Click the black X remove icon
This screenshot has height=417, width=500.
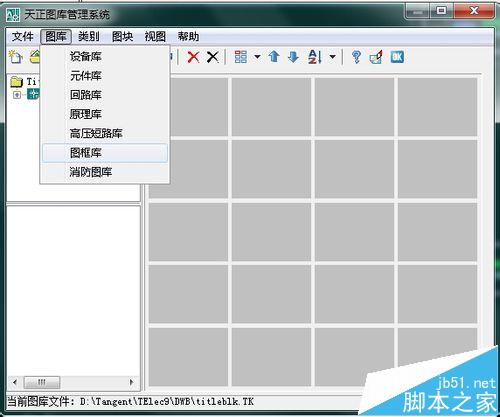click(x=213, y=57)
